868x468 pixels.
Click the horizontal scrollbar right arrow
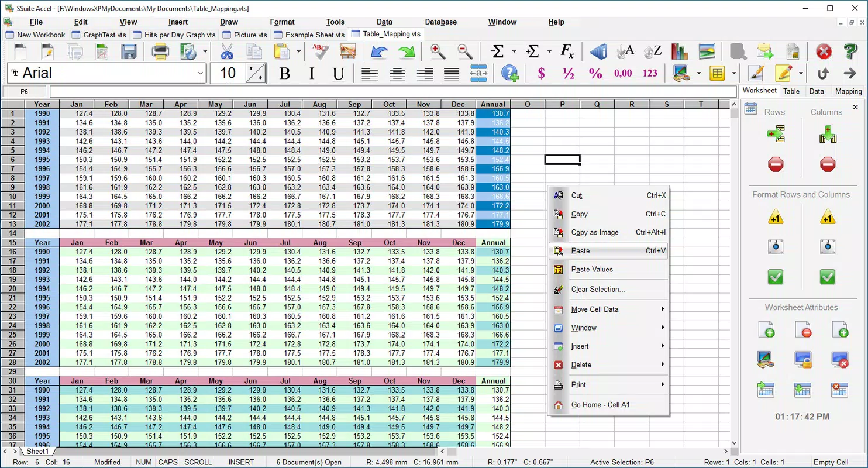pyautogui.click(x=726, y=452)
